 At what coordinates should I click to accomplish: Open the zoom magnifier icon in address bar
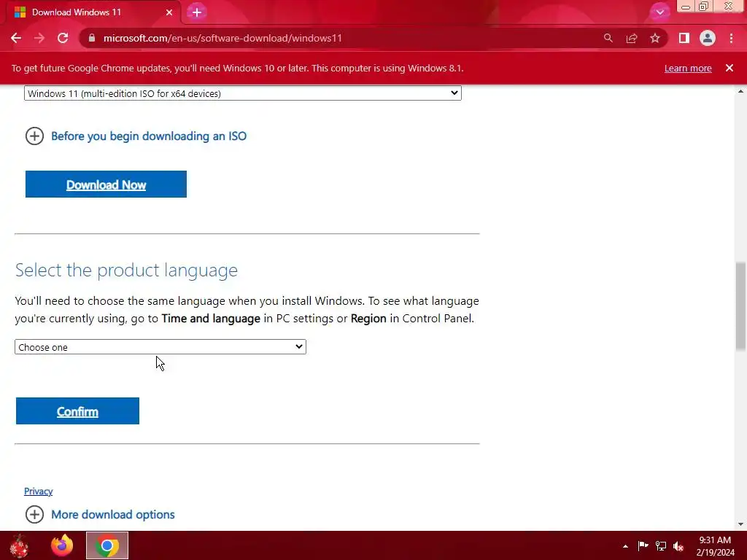pos(608,38)
